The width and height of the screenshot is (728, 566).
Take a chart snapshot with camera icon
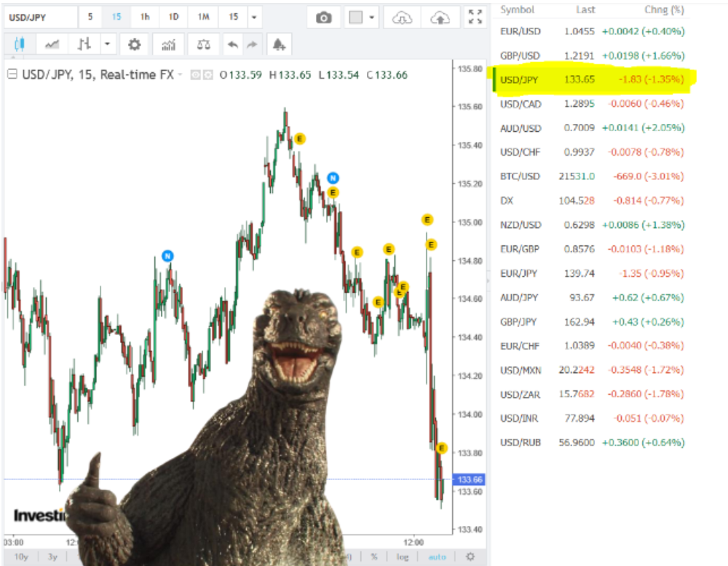point(324,18)
